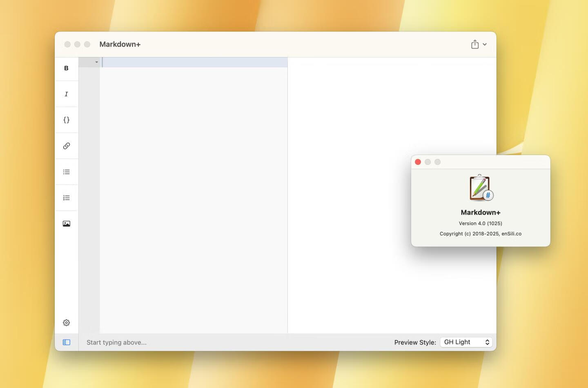
Task: Click the 'Preview Style:' label
Action: pyautogui.click(x=415, y=342)
